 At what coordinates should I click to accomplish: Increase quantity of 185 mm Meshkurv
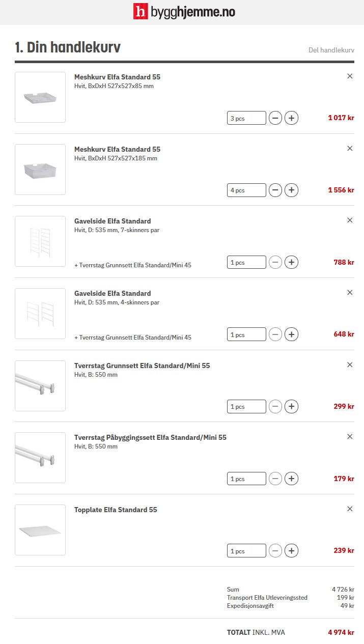pyautogui.click(x=291, y=190)
